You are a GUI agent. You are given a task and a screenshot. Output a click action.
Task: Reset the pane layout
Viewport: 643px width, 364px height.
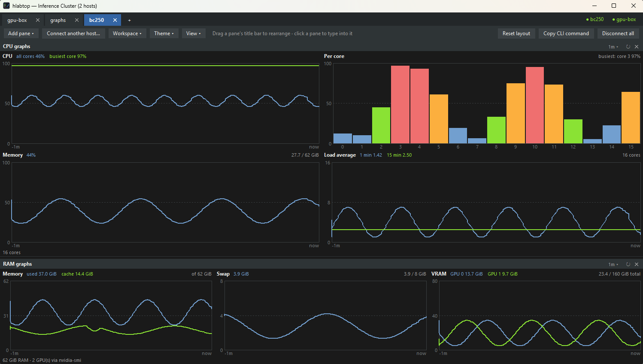(x=516, y=33)
